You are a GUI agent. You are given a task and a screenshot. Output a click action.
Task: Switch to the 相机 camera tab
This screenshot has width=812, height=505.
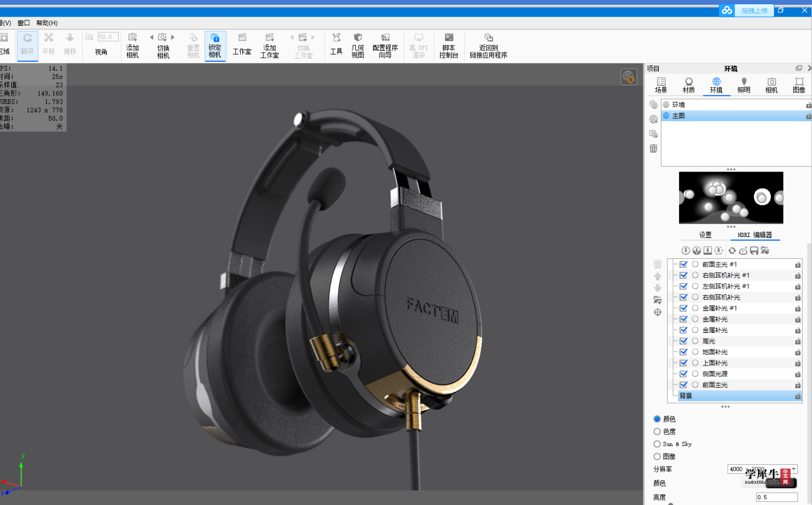tap(771, 86)
